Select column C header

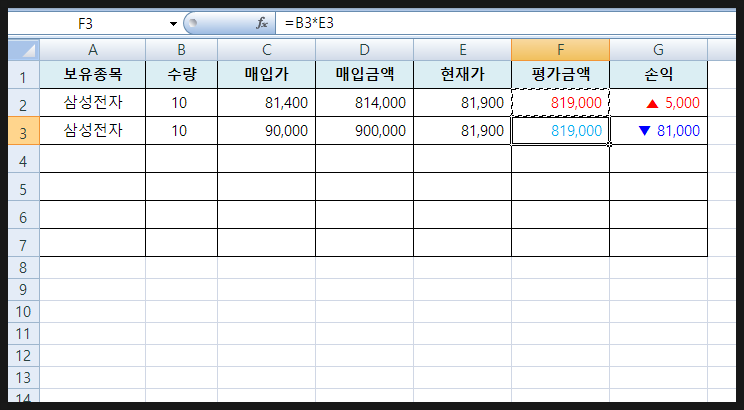click(267, 50)
